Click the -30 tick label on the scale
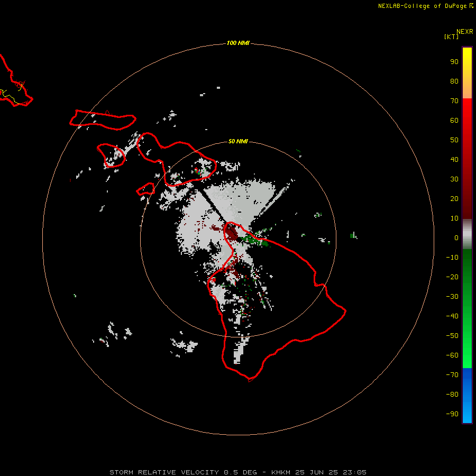Image resolution: width=476 pixels, height=476 pixels. coord(452,297)
